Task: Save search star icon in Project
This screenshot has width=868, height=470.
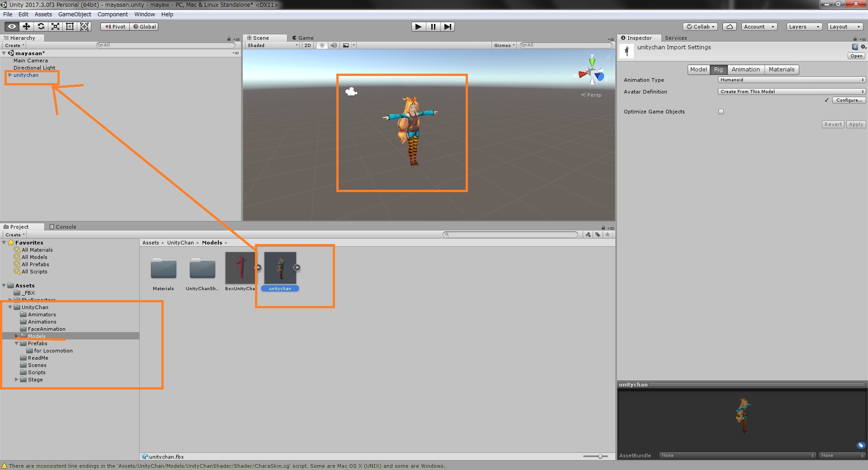Action: pos(608,235)
